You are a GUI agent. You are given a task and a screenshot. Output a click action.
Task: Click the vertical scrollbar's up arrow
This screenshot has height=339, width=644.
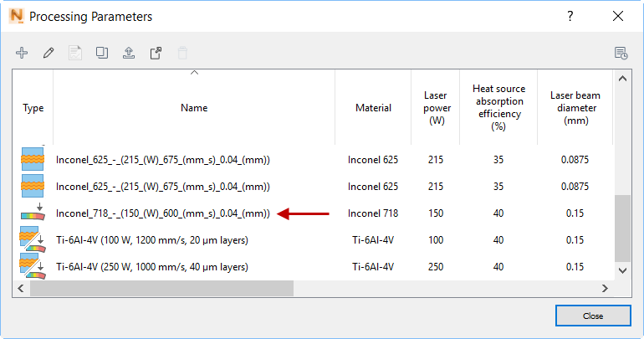(x=622, y=78)
